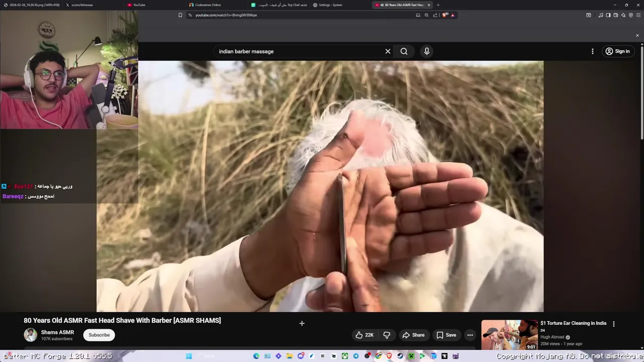Image resolution: width=644 pixels, height=362 pixels.
Task: Open the browser hamburger menu
Action: 638,15
